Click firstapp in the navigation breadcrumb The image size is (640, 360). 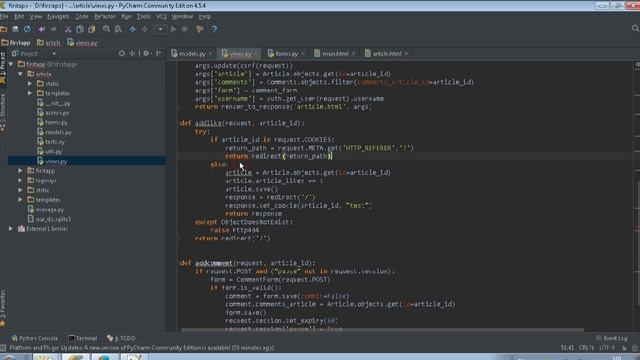click(x=16, y=42)
